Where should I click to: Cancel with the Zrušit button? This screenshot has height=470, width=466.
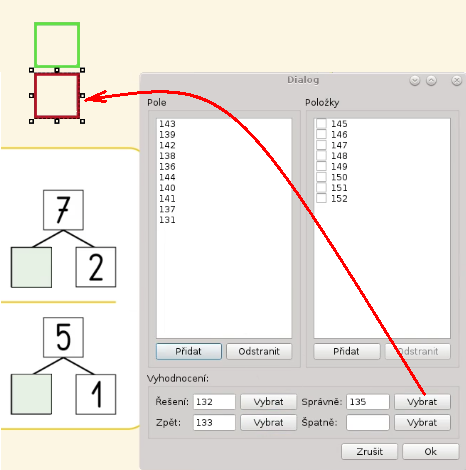pyautogui.click(x=369, y=452)
